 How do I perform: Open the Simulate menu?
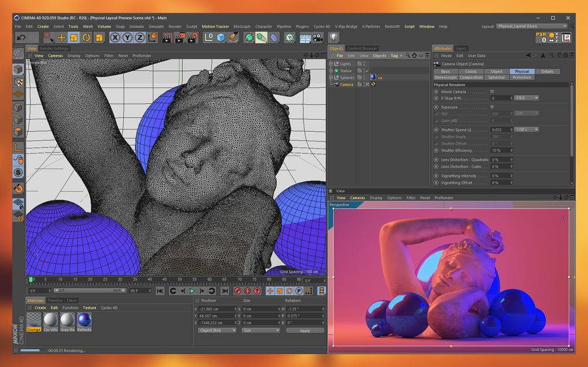156,26
